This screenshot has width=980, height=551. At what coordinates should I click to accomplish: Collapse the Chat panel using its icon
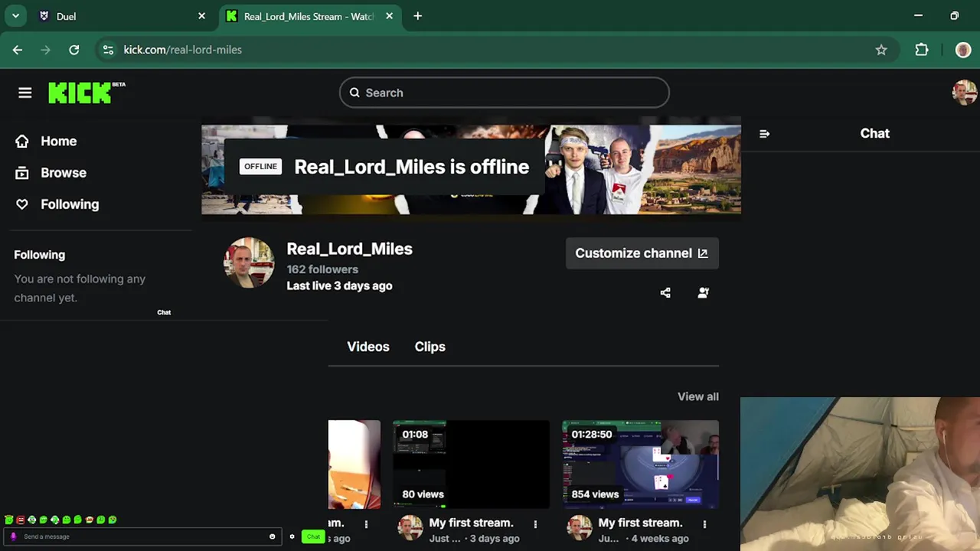764,133
